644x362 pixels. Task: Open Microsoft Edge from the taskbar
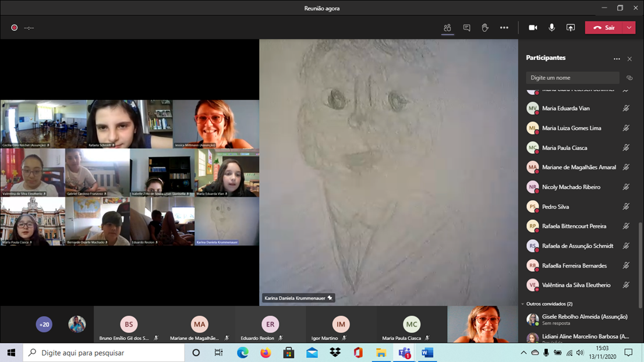pyautogui.click(x=243, y=353)
